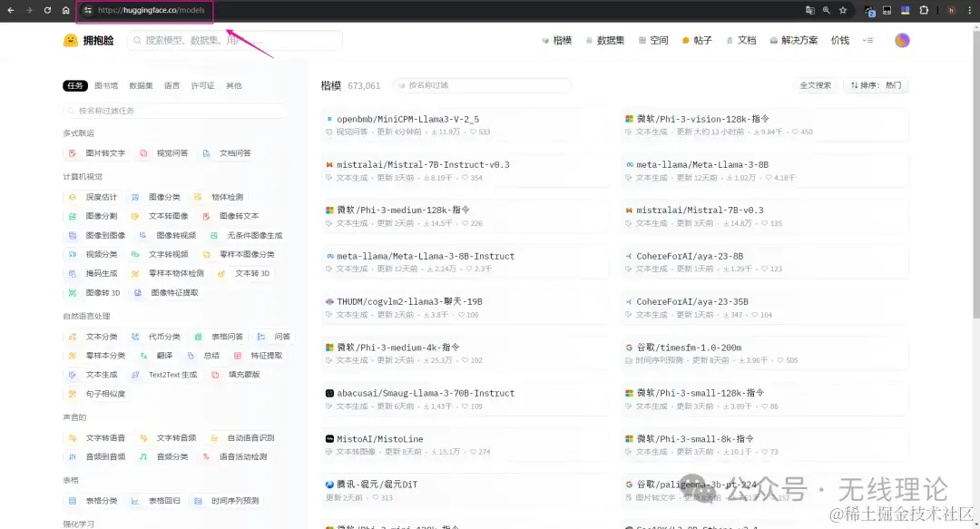Toggle the 图片转文字 task filter
The height and width of the screenshot is (529, 980).
point(97,153)
